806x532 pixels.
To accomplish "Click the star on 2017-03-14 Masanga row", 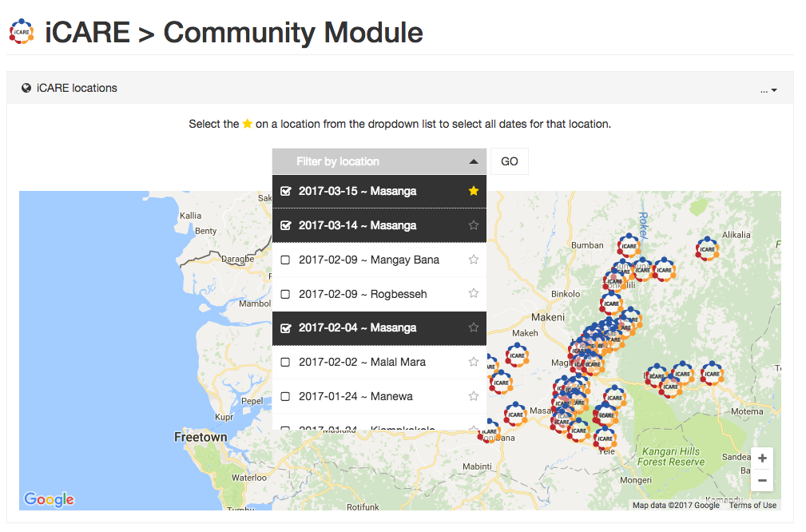I will click(474, 224).
